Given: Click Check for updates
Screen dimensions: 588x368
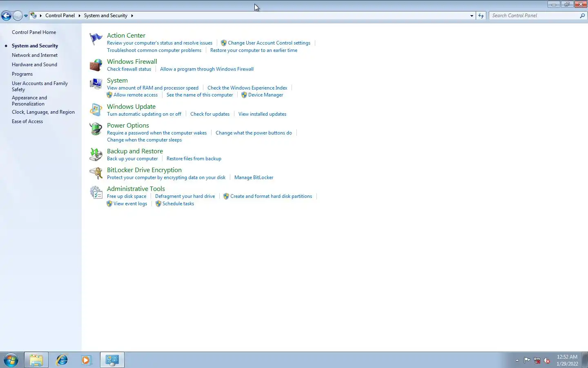Looking at the screenshot, I should click(x=210, y=114).
